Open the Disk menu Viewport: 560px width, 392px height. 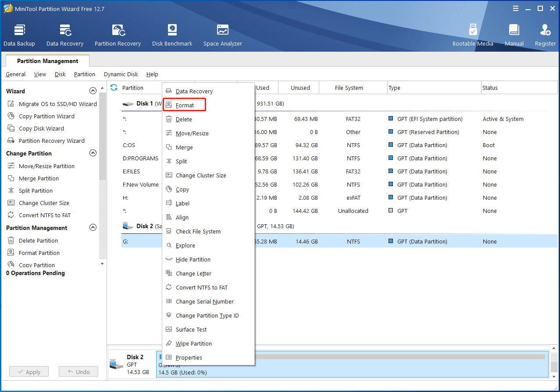coord(60,74)
